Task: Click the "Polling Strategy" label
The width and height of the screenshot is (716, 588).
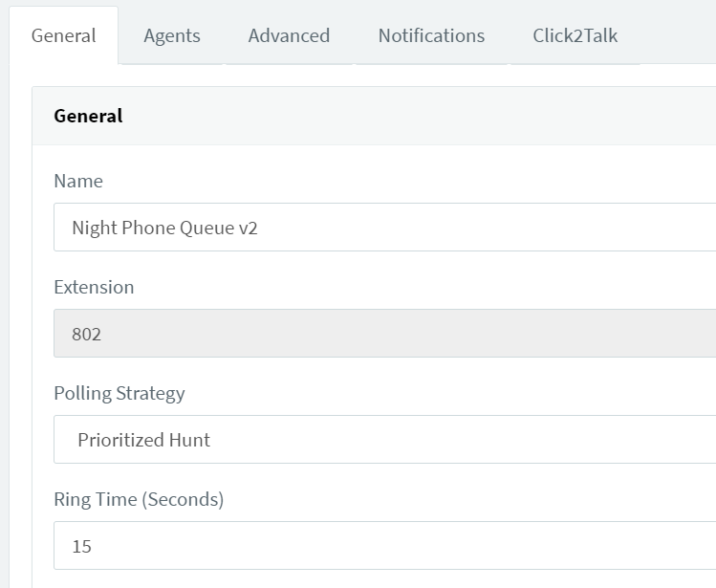Action: tap(119, 393)
